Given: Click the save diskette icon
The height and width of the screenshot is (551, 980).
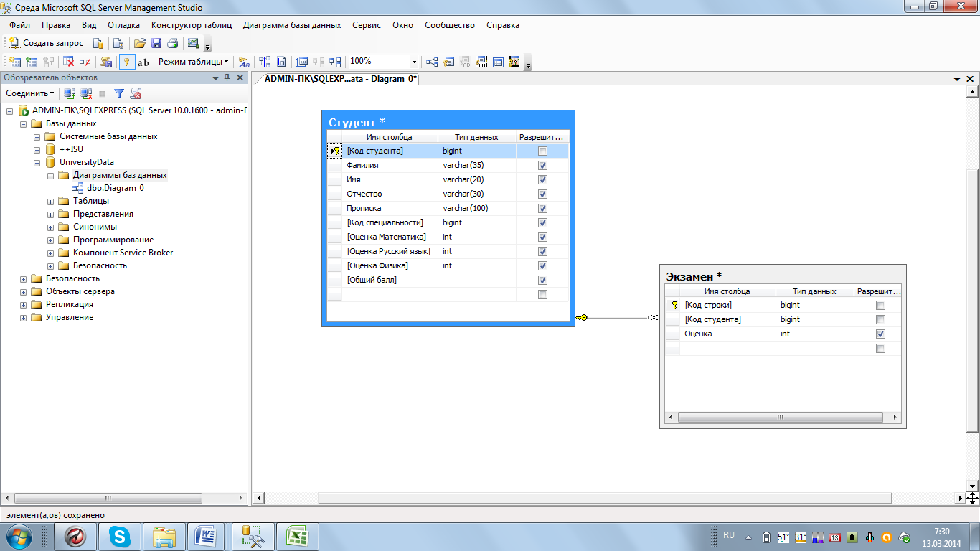Looking at the screenshot, I should click(x=156, y=43).
